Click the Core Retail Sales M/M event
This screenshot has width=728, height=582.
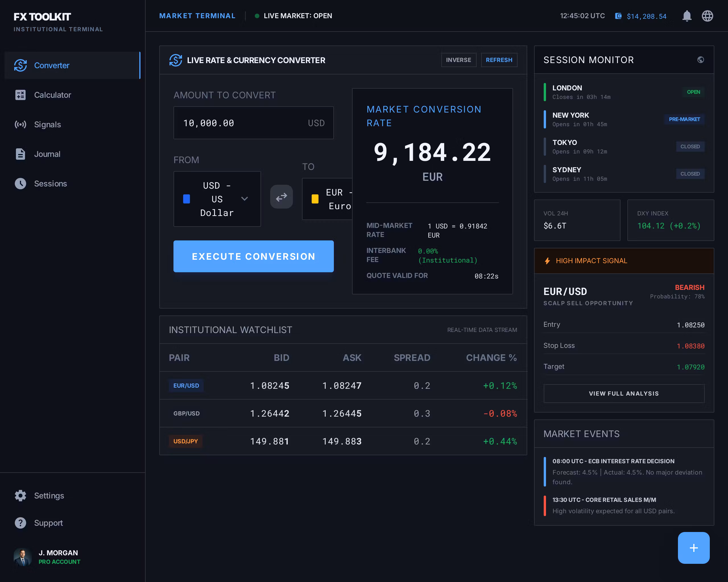[x=624, y=505]
